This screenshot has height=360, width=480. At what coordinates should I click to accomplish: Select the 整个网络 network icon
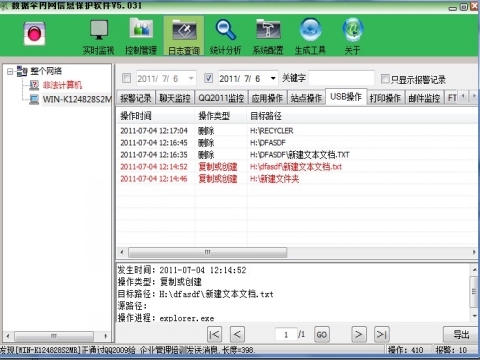pos(22,71)
